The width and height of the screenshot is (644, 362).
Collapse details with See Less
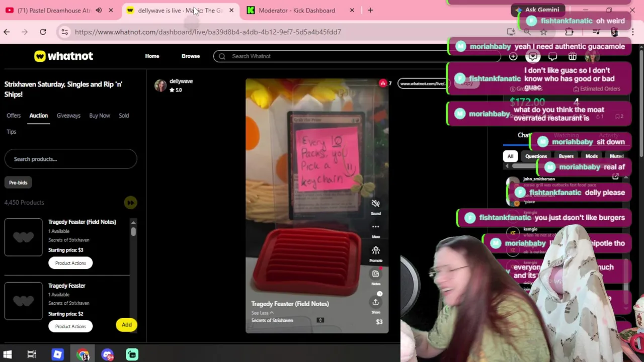262,313
